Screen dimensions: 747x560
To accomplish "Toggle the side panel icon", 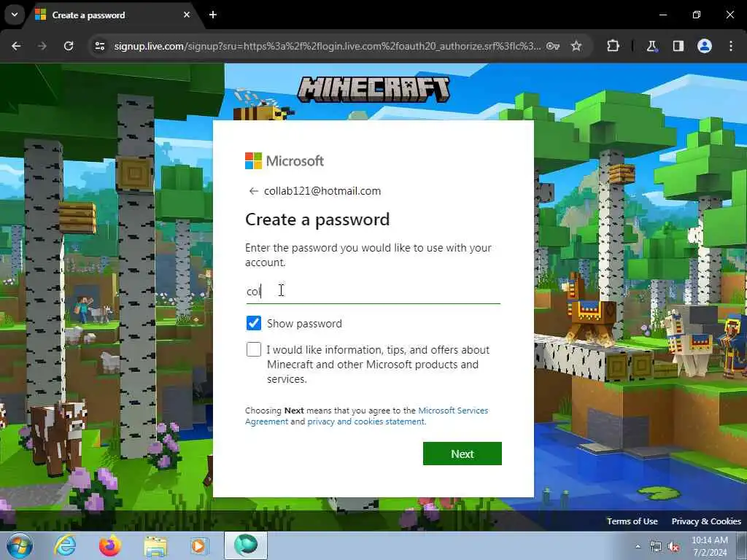I will [678, 46].
